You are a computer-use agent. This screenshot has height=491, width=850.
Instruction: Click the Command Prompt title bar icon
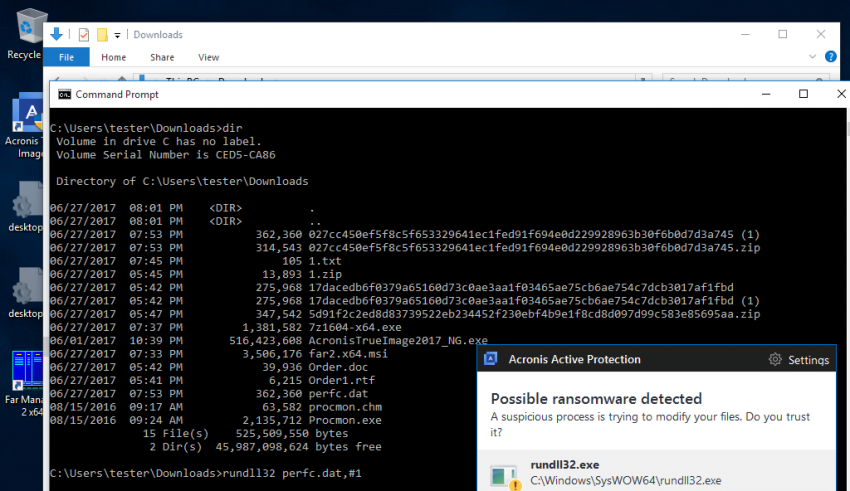65,94
